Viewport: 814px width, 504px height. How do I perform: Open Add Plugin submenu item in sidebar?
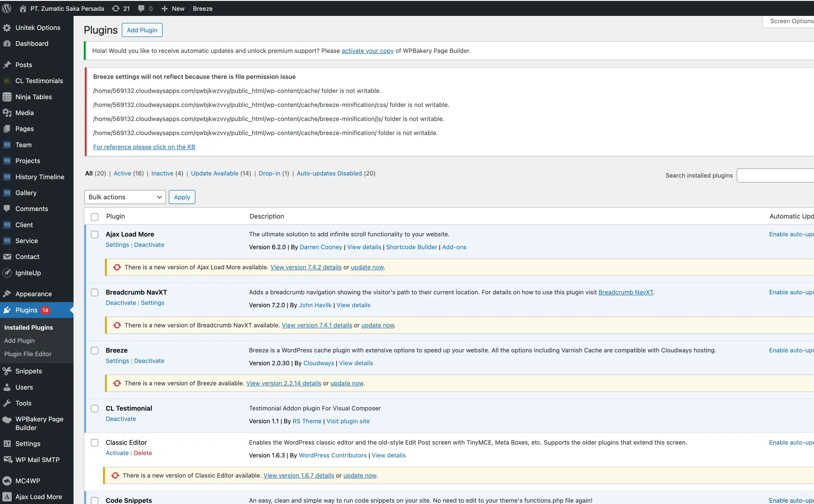pos(20,341)
